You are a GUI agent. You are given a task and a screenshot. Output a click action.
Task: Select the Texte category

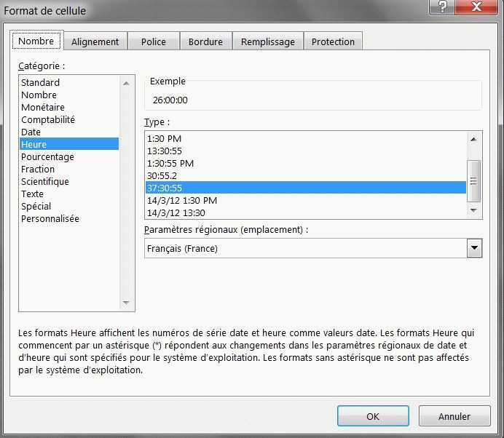pyautogui.click(x=68, y=194)
